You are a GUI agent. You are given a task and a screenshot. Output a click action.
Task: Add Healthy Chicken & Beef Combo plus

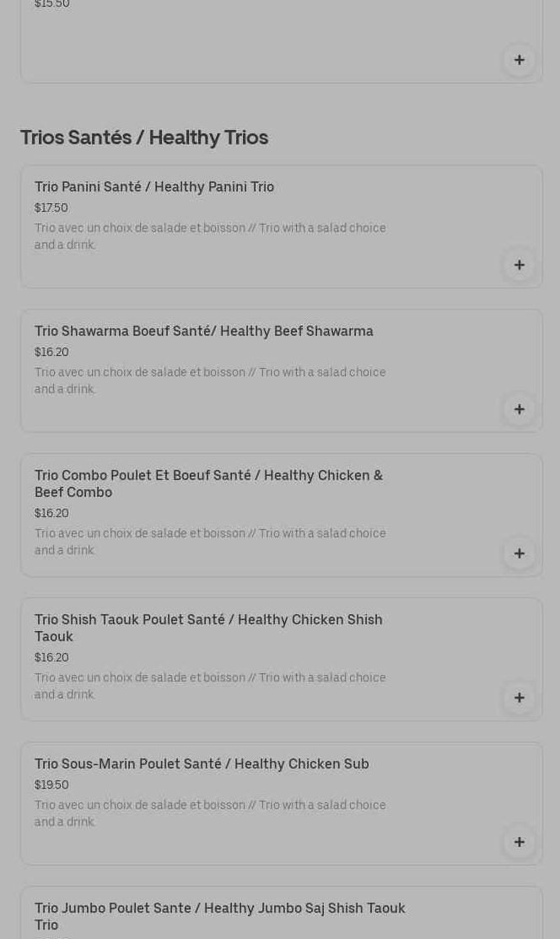[x=520, y=553]
